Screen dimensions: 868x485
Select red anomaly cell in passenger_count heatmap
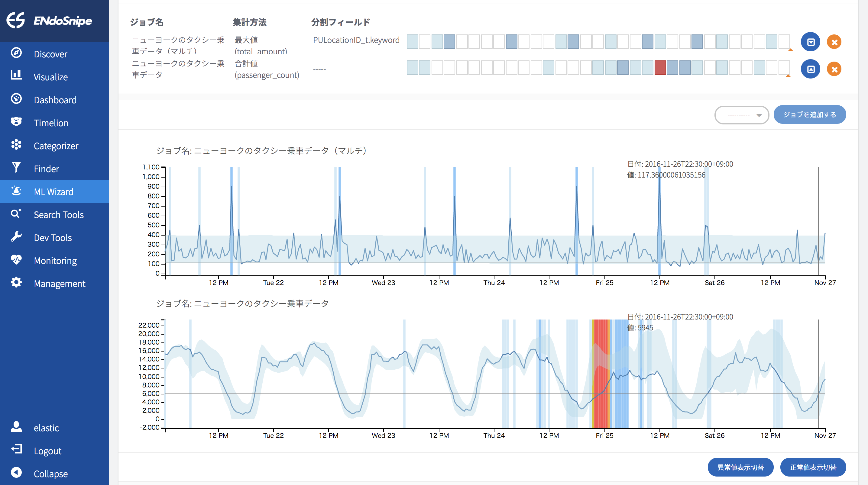tap(660, 68)
